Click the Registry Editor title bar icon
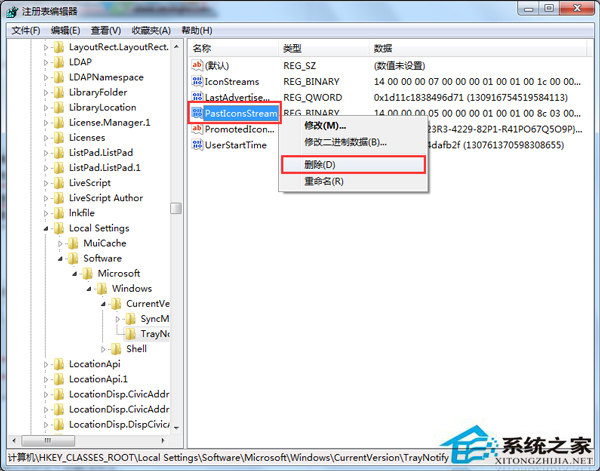 click(12, 11)
